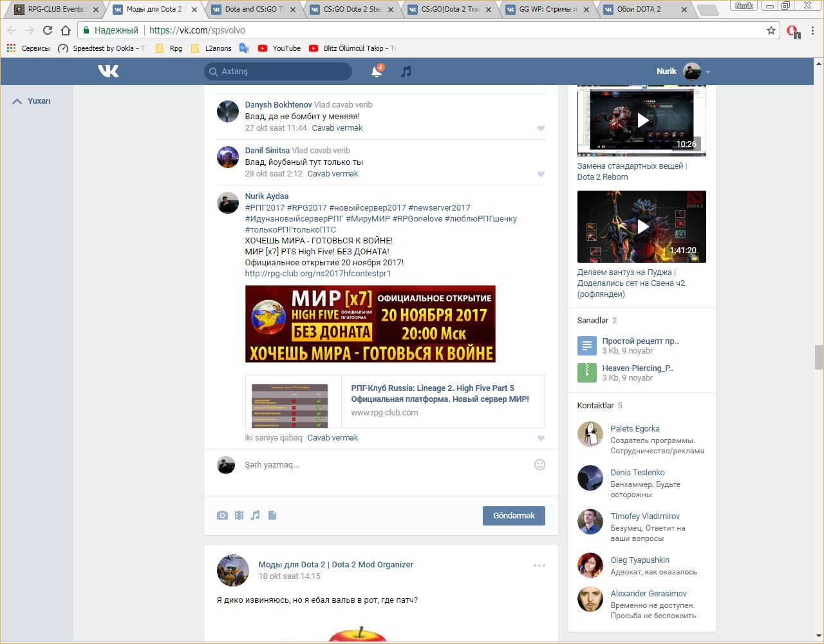Attach audio with the music note icon

(256, 515)
